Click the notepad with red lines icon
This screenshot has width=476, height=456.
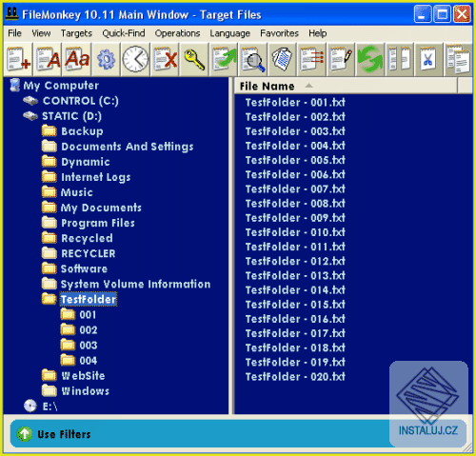(x=311, y=59)
